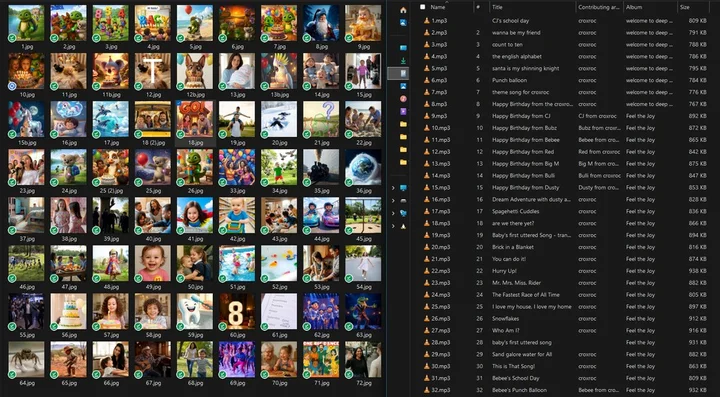The width and height of the screenshot is (720, 397).
Task: Click the title 'This is That Song!'
Action: pos(513,366)
